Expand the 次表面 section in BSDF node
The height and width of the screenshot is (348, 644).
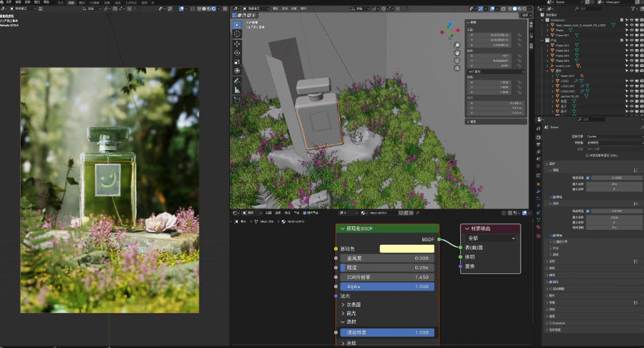pyautogui.click(x=353, y=305)
